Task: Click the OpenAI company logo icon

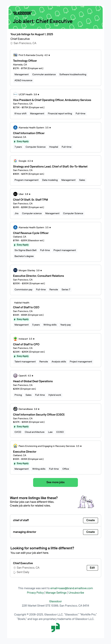Action: tap(15, 376)
